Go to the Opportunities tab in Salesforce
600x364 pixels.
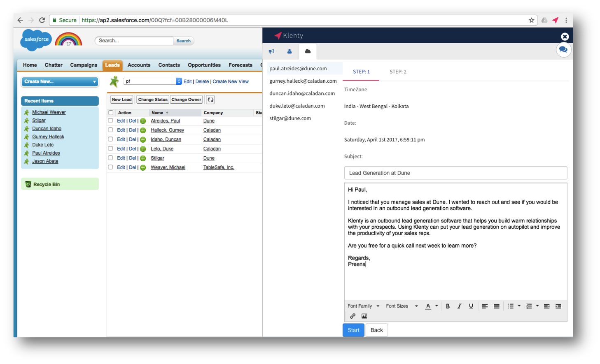pyautogui.click(x=204, y=65)
